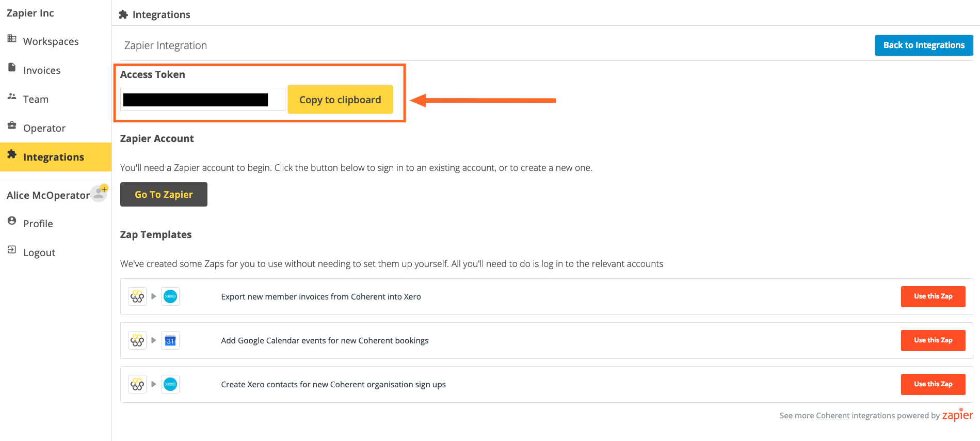The width and height of the screenshot is (980, 441).
Task: Click the Operator briefcase icon
Action: coord(12,125)
